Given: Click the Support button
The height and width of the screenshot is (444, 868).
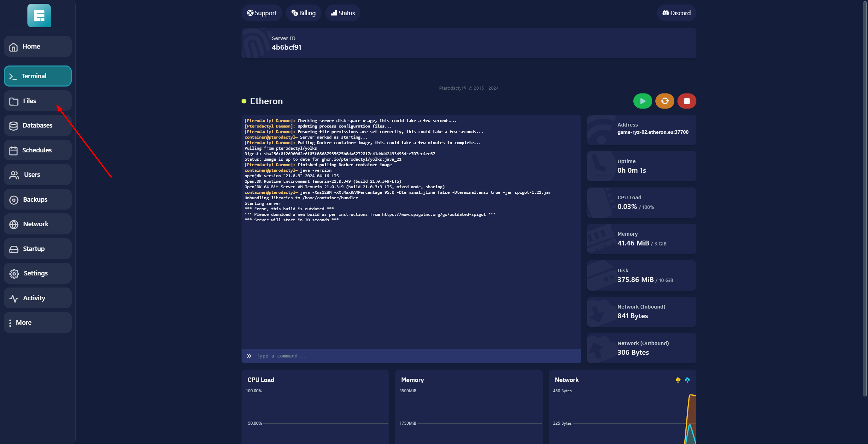Looking at the screenshot, I should (262, 13).
